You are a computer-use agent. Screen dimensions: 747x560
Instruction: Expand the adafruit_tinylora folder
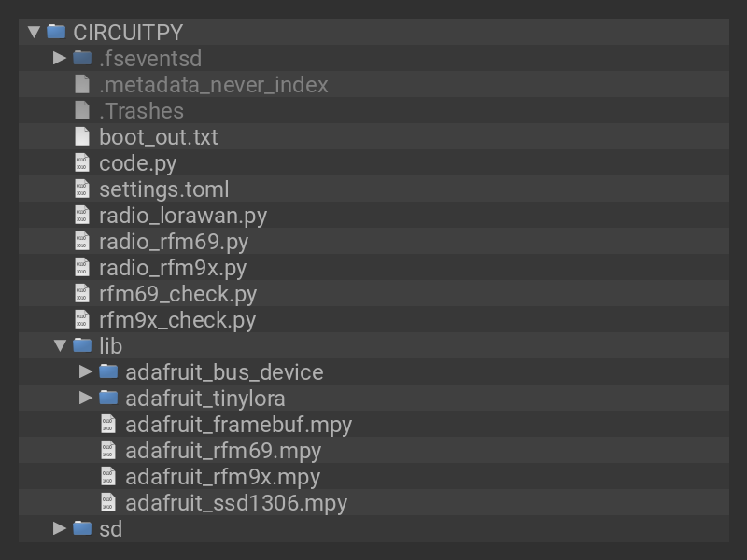tap(86, 398)
